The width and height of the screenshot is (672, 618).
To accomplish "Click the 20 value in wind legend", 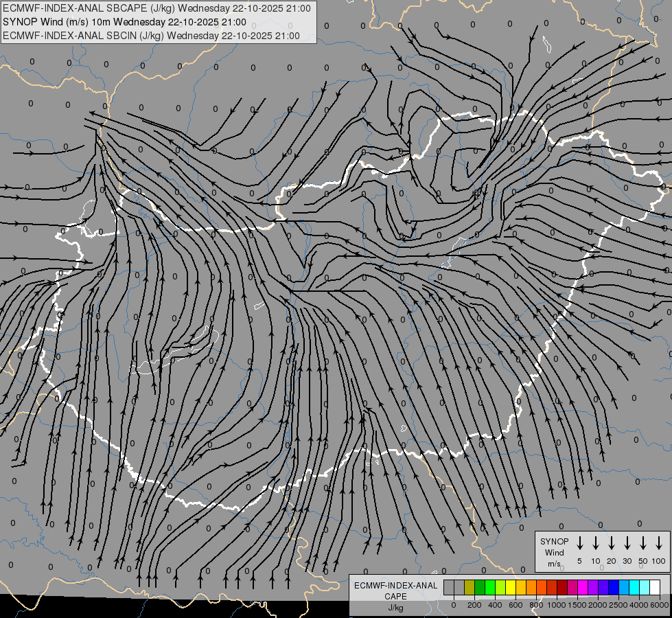I will coord(611,561).
